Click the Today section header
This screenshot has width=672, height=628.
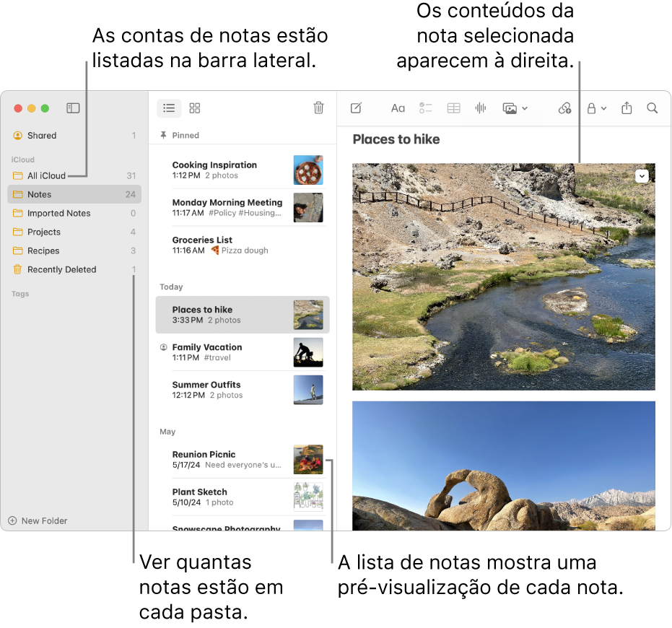(x=171, y=287)
